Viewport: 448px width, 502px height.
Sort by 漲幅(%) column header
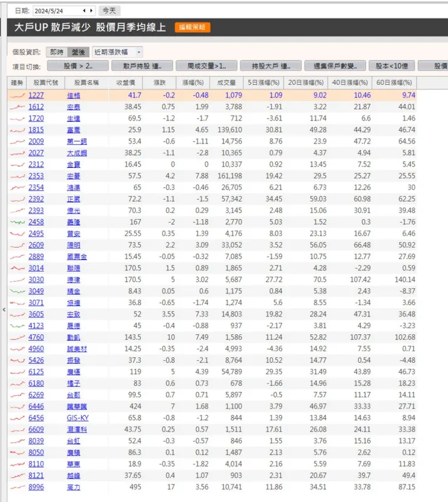pyautogui.click(x=193, y=82)
